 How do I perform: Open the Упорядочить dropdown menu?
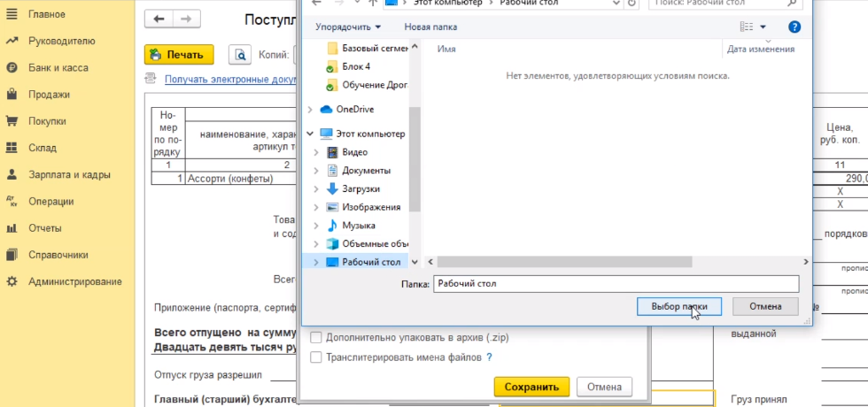[x=348, y=27]
